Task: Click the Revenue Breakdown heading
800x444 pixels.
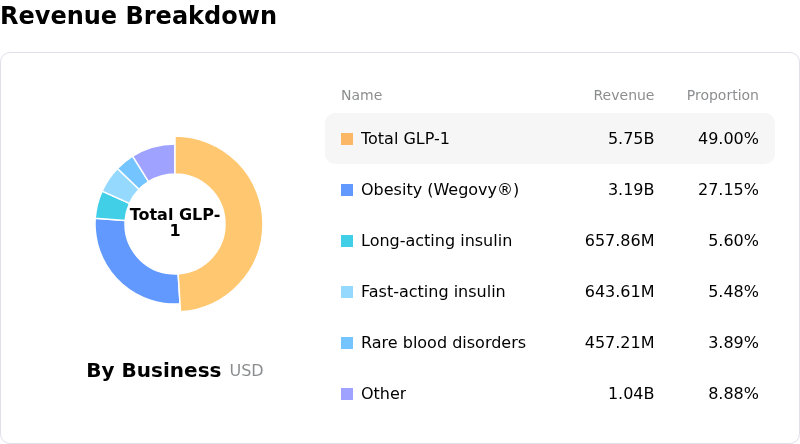Action: click(138, 16)
